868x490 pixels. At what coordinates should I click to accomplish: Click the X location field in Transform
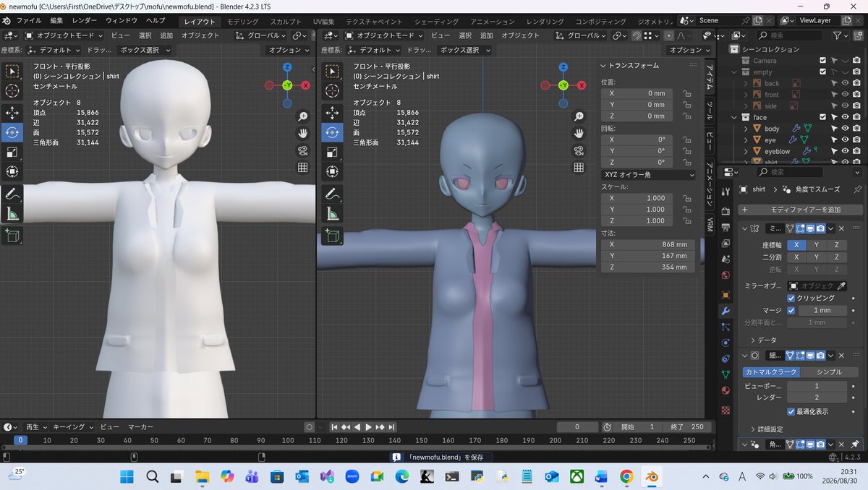pyautogui.click(x=637, y=93)
